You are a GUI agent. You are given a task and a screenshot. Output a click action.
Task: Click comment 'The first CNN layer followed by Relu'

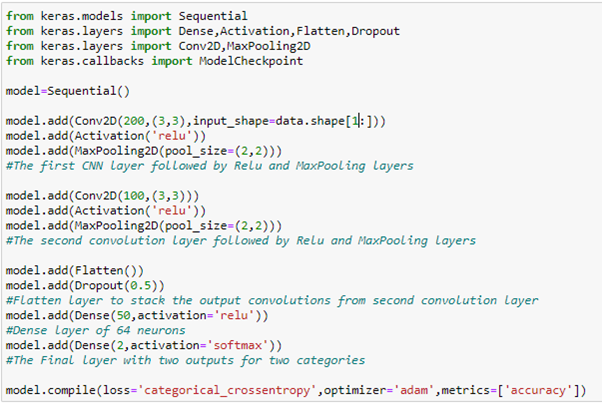210,166
